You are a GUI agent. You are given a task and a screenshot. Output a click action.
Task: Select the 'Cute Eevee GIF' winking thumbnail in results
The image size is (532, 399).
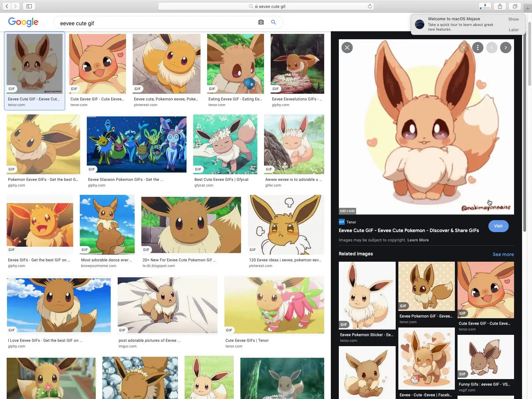coord(97,64)
